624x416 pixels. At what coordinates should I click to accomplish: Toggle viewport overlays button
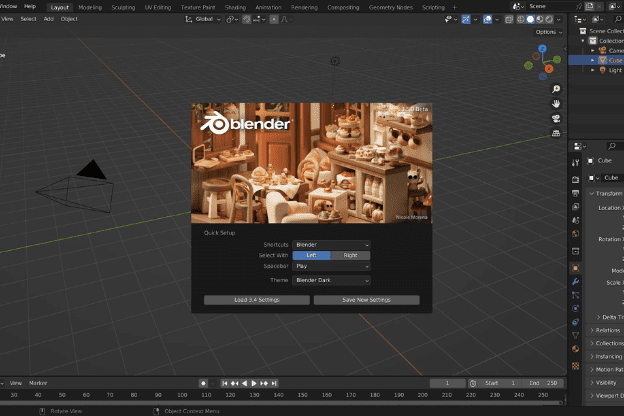487,19
